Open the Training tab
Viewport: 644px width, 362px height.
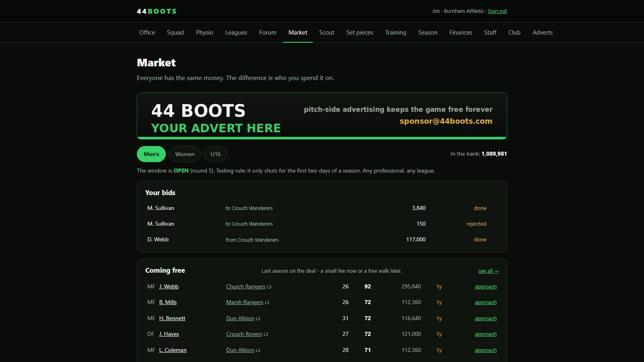point(395,33)
